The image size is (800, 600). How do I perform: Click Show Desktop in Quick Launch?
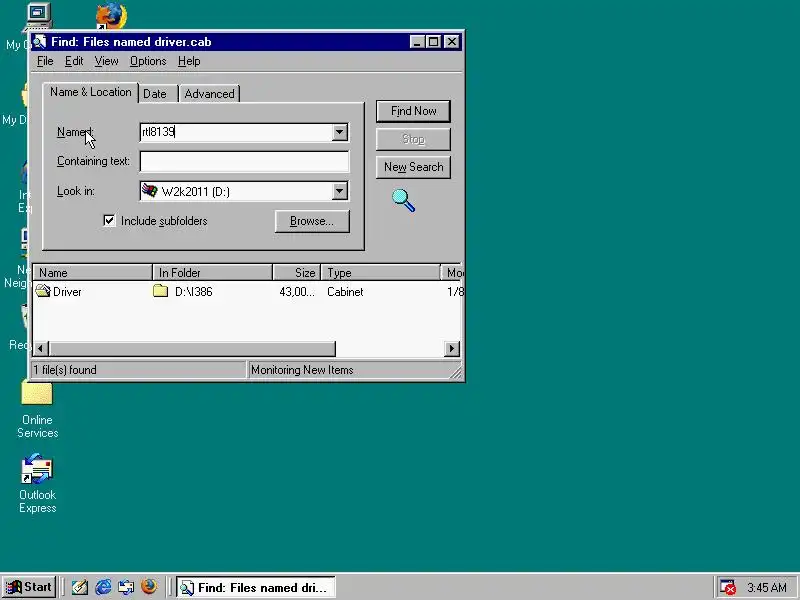tap(80, 587)
